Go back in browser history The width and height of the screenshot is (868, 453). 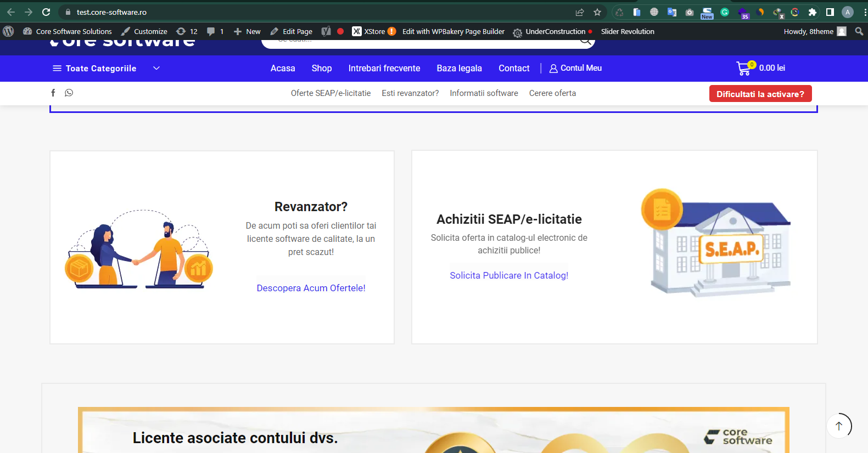(11, 12)
